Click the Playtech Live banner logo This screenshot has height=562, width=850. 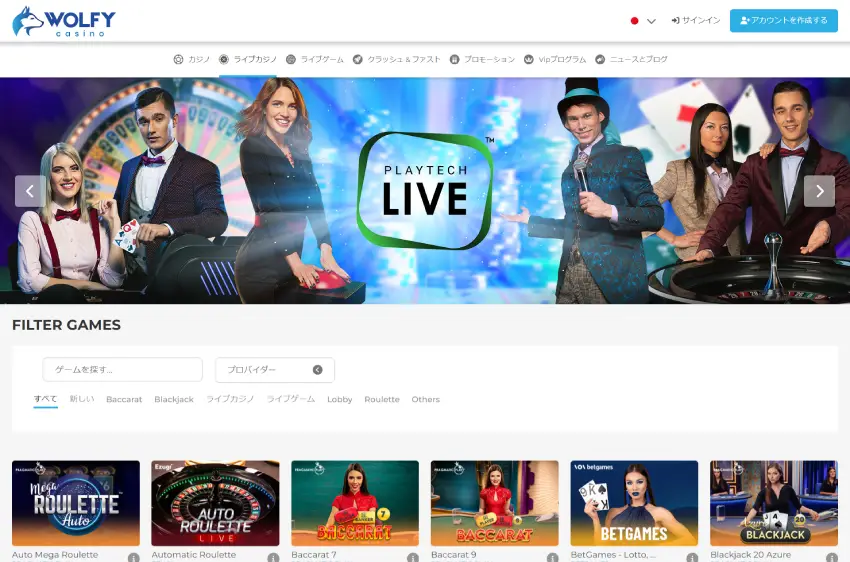425,191
